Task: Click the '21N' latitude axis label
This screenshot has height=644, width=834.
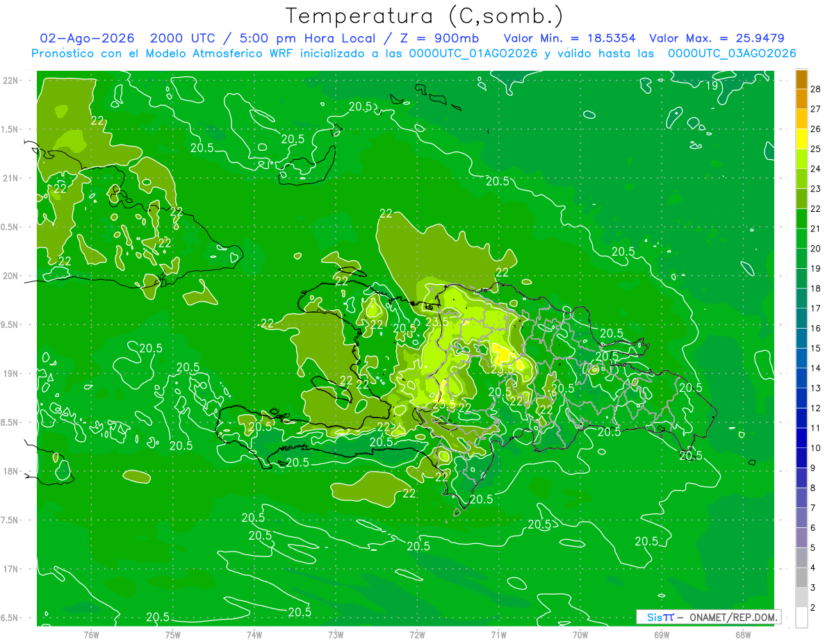Action: pyautogui.click(x=12, y=178)
